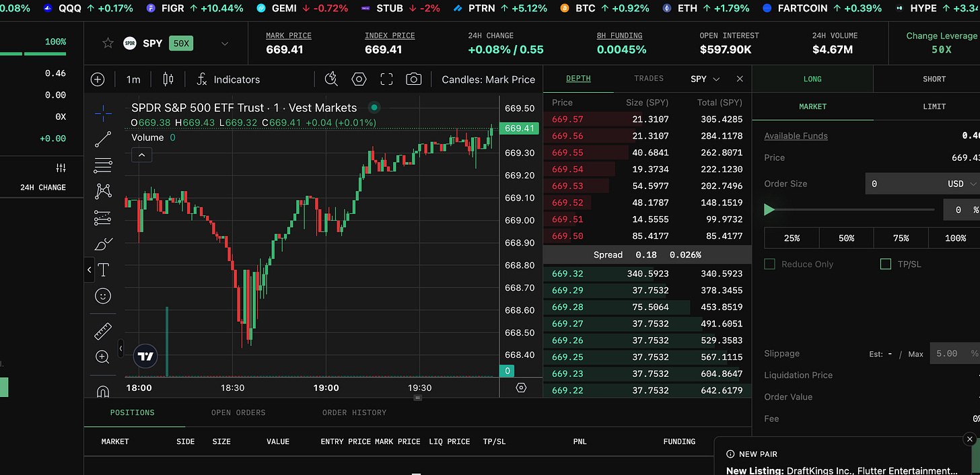Click the order size percent field
The image size is (980, 475).
click(x=961, y=210)
